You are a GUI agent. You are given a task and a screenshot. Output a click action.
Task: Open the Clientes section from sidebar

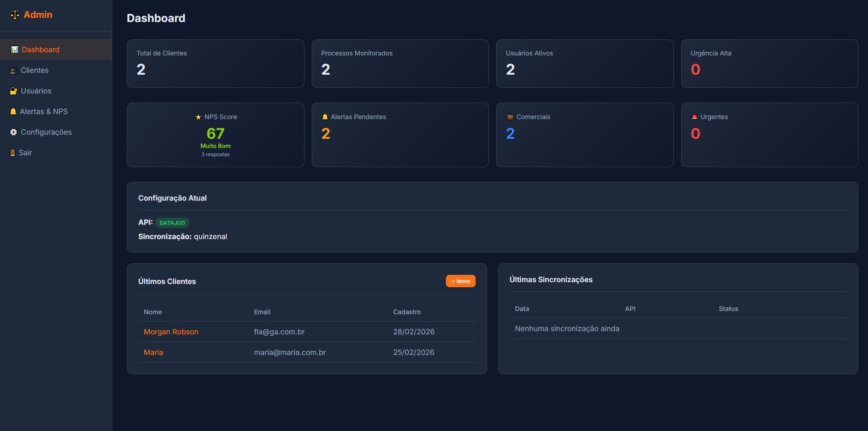[x=35, y=70]
